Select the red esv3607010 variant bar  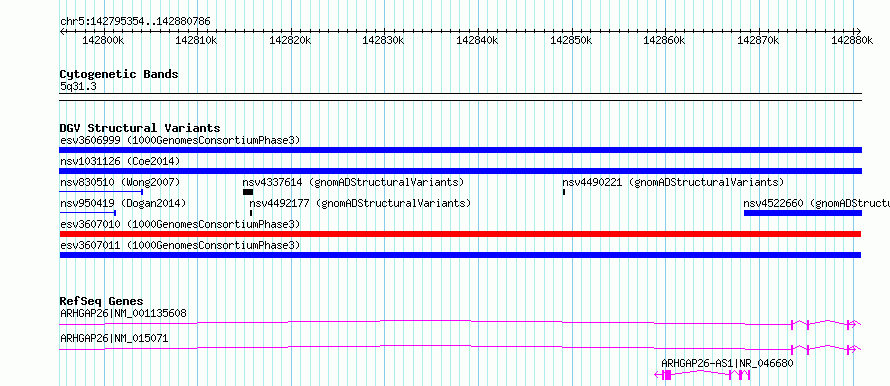pyautogui.click(x=460, y=234)
